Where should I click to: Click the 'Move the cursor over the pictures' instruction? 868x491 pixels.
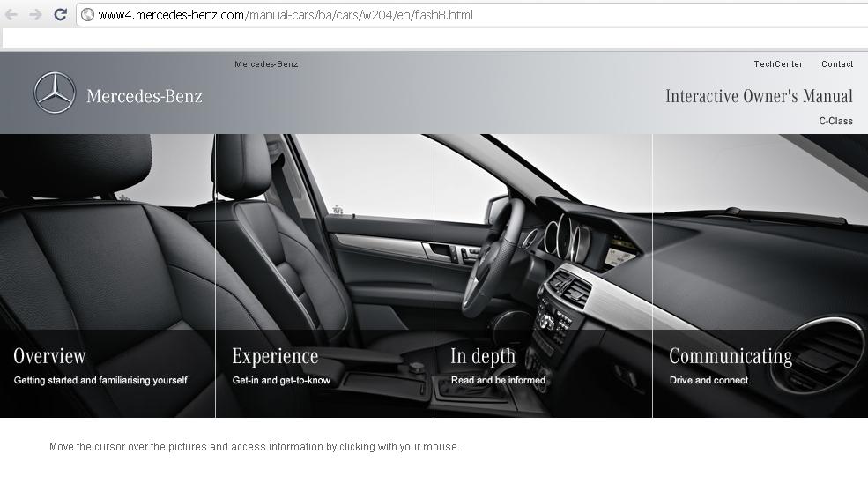pyautogui.click(x=255, y=447)
